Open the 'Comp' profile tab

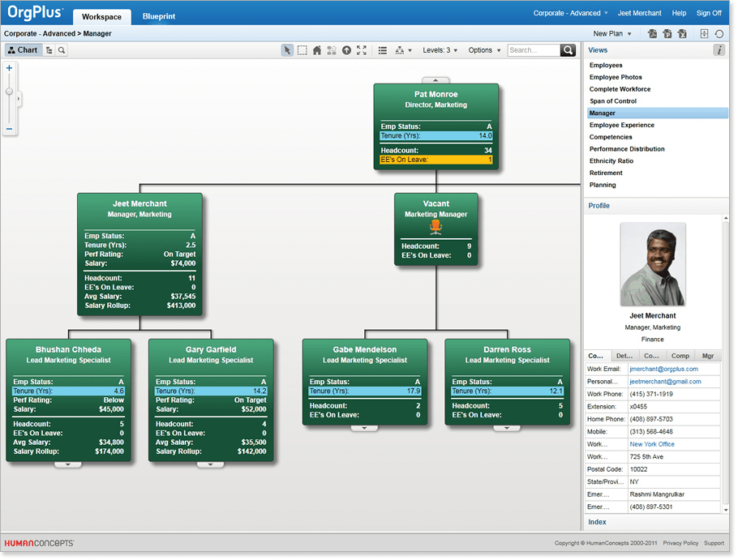pos(680,356)
